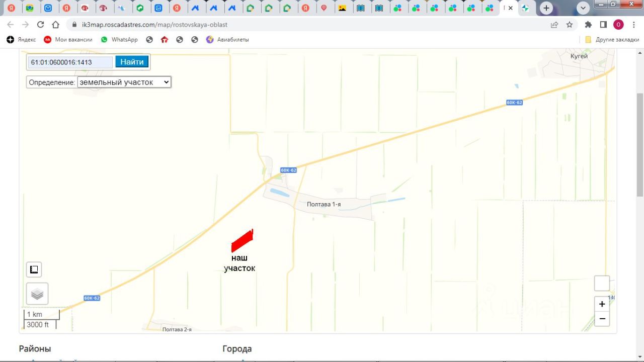644x362 pixels.
Task: Share this page via share icon
Action: tap(554, 24)
